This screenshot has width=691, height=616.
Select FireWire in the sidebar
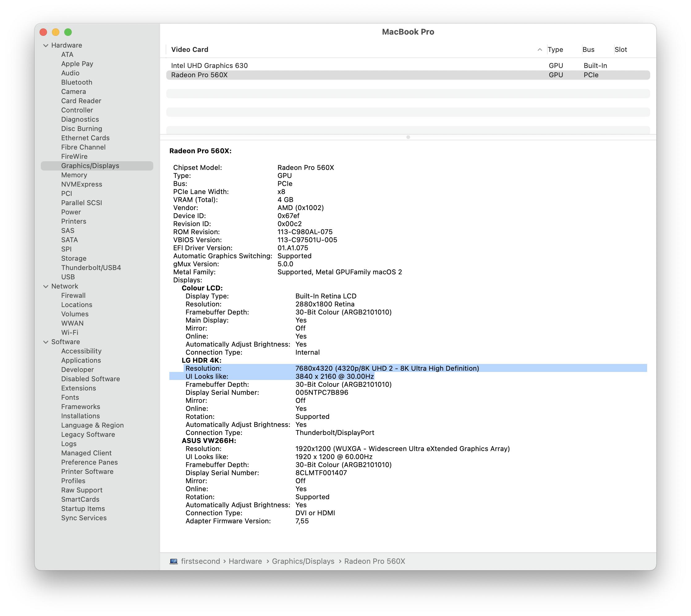click(x=74, y=156)
